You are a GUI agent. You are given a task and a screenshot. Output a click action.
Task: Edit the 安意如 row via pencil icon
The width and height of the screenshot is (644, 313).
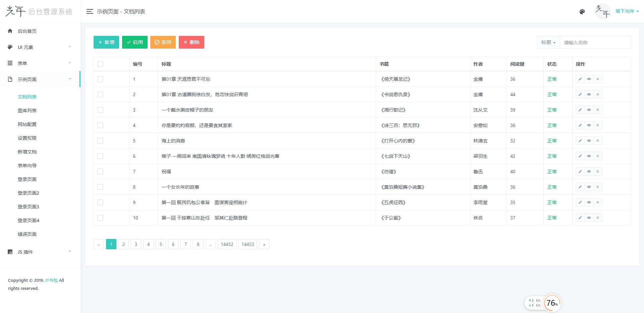click(x=580, y=125)
